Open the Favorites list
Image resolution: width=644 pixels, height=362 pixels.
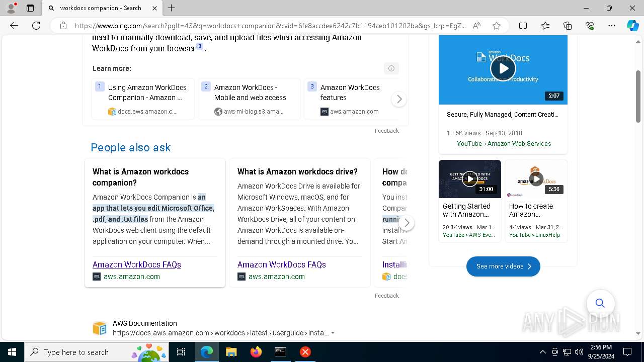[545, 26]
